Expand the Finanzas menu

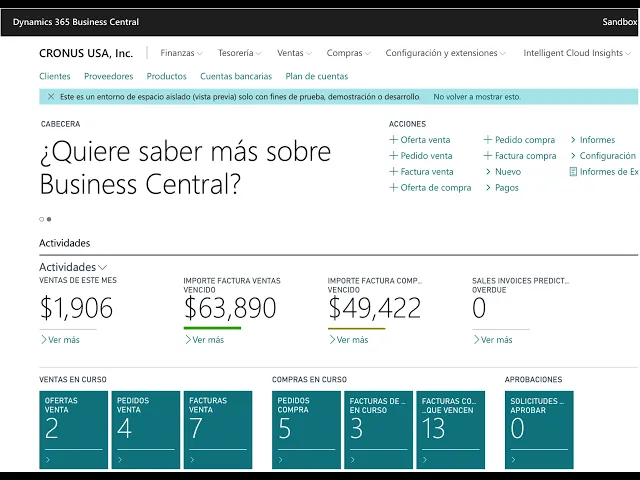tap(181, 53)
